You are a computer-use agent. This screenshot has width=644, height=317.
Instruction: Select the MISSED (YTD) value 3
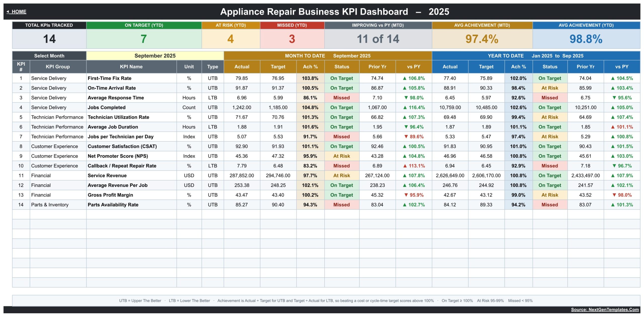click(x=292, y=39)
